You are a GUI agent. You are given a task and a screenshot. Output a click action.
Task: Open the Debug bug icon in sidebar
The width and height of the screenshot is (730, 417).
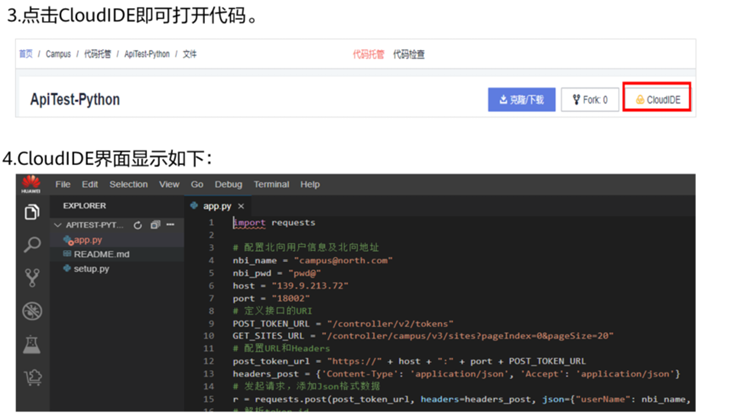[x=32, y=311]
